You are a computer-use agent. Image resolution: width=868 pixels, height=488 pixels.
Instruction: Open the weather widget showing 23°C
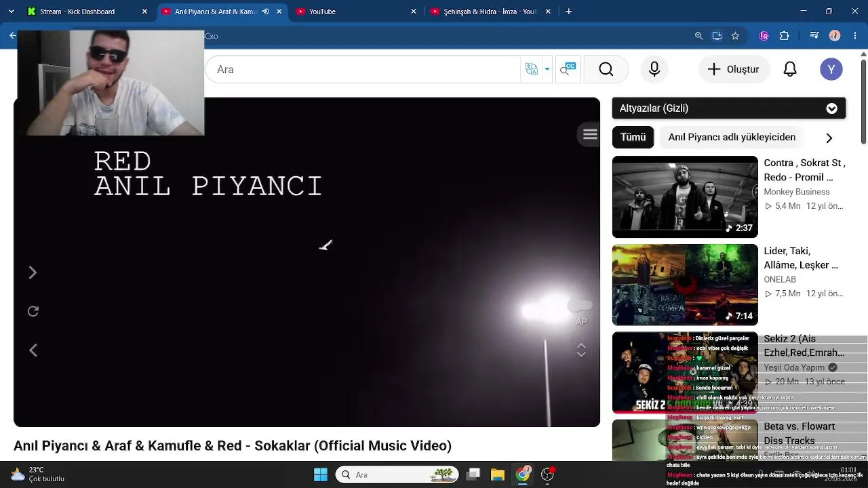coord(37,474)
